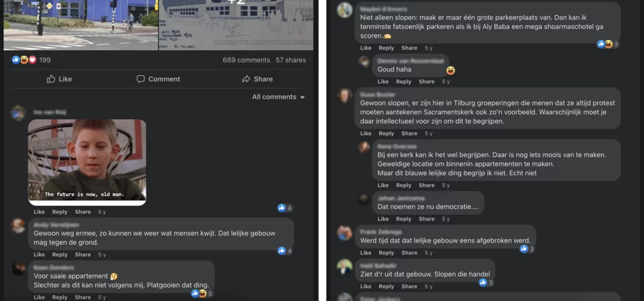Open the 'The future is now' GIF
This screenshot has width=644, height=301.
[x=87, y=162]
